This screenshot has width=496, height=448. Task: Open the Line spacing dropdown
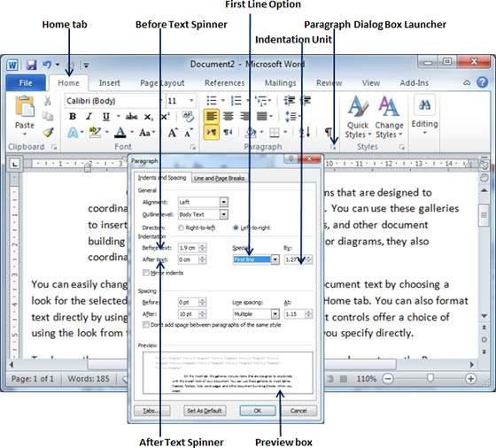coord(275,314)
